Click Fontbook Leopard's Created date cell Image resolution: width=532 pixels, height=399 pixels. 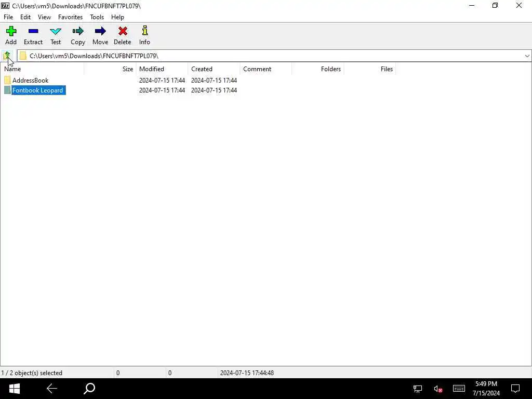coord(214,90)
